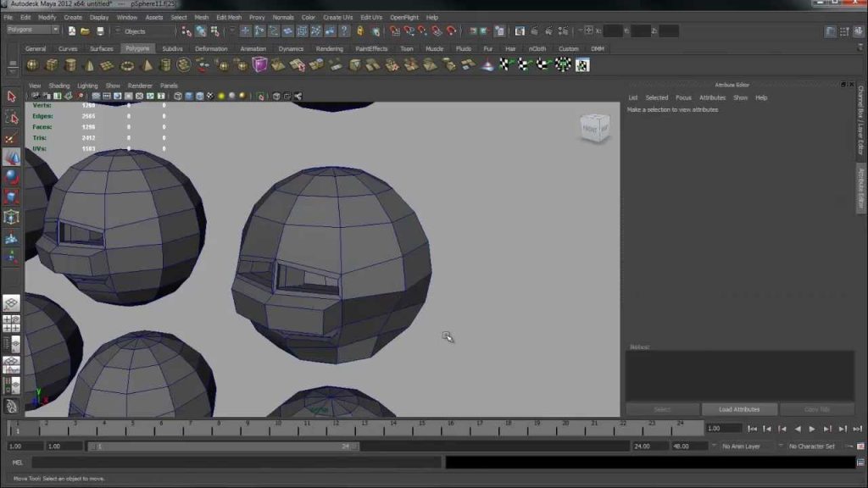Select the Lasso tool in toolbox
The image size is (868, 488).
click(x=11, y=117)
